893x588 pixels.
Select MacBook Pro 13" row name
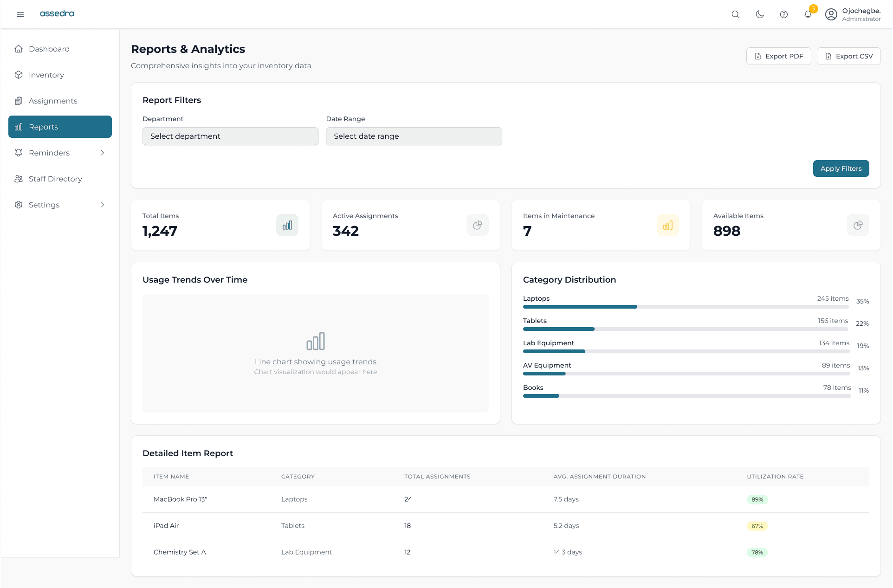click(x=180, y=499)
